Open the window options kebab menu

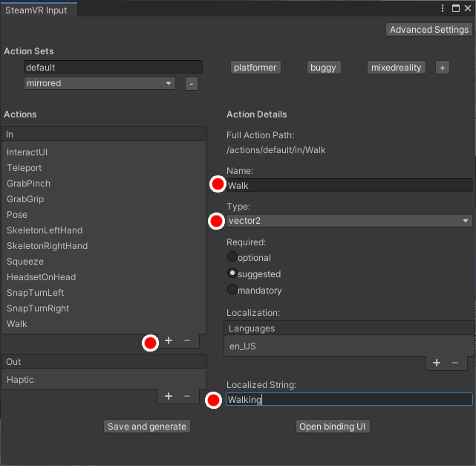(443, 8)
